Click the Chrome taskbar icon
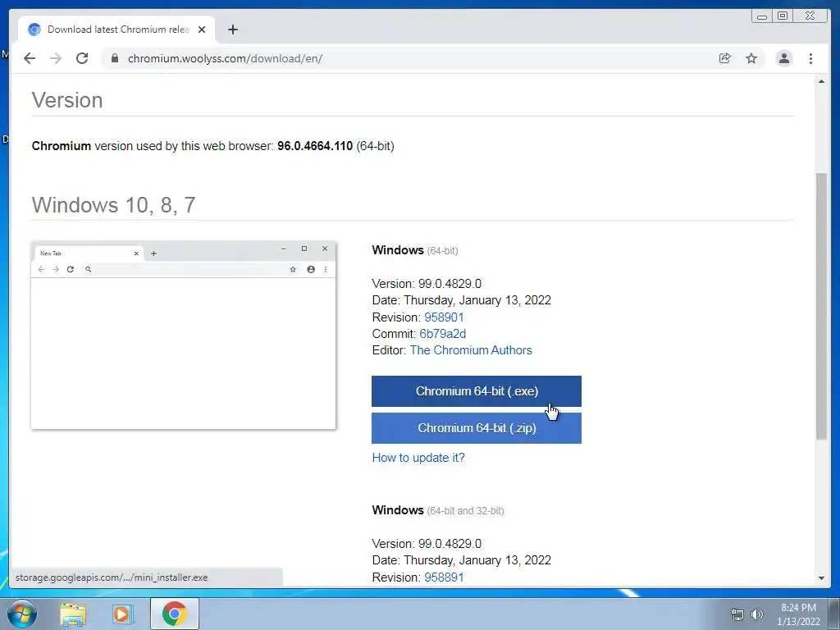 tap(174, 614)
